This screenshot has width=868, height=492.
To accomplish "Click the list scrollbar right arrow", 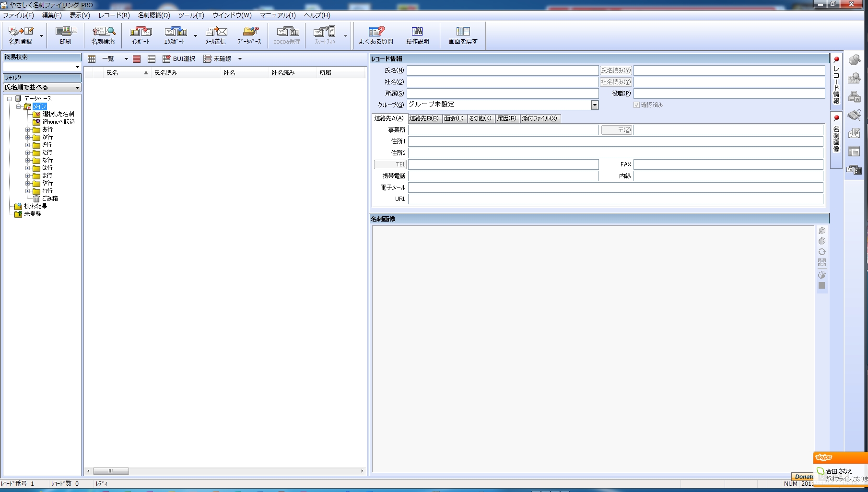I will point(362,471).
